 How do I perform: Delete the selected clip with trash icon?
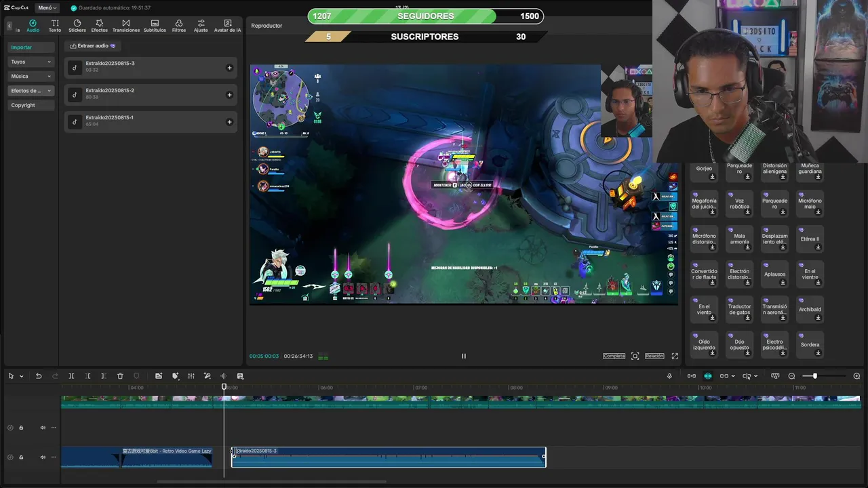120,376
